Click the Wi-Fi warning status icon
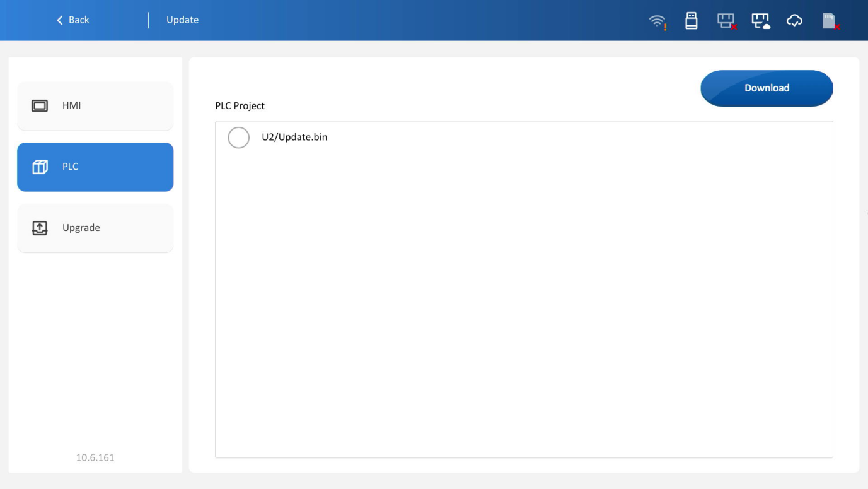868x489 pixels. point(657,21)
